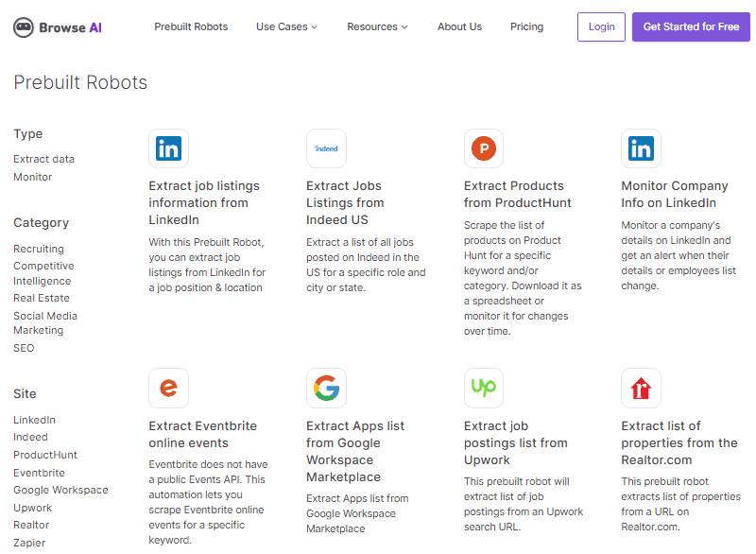Open the Pricing page
756x554 pixels.
526,27
